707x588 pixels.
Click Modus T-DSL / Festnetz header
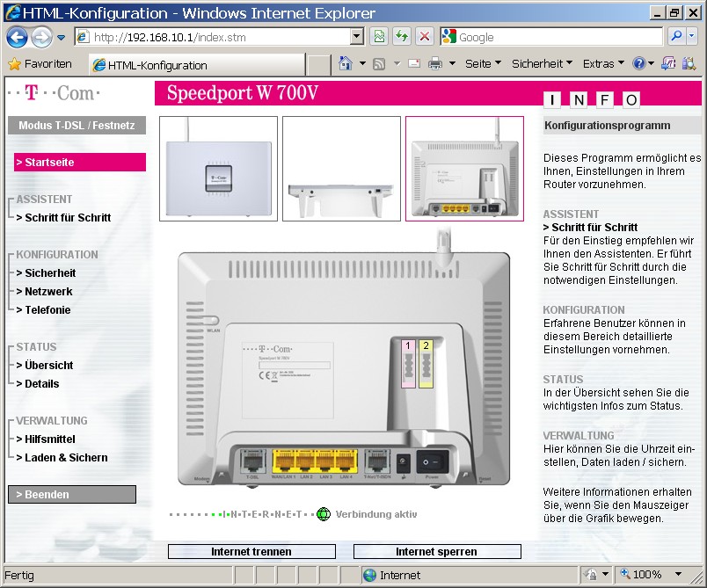tap(77, 126)
